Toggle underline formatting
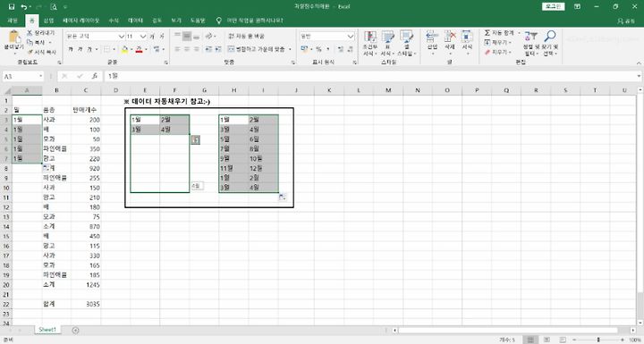Image resolution: width=644 pixels, height=344 pixels. tap(89, 49)
